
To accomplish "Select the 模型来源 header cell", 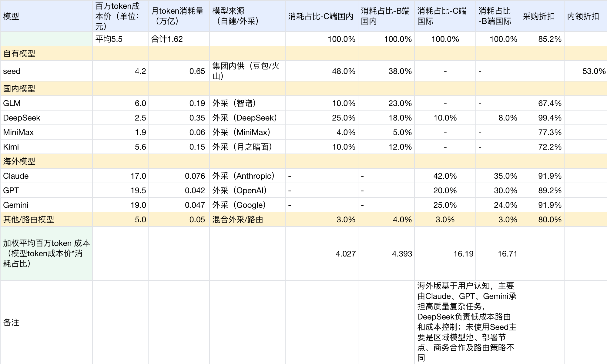I will coord(247,16).
